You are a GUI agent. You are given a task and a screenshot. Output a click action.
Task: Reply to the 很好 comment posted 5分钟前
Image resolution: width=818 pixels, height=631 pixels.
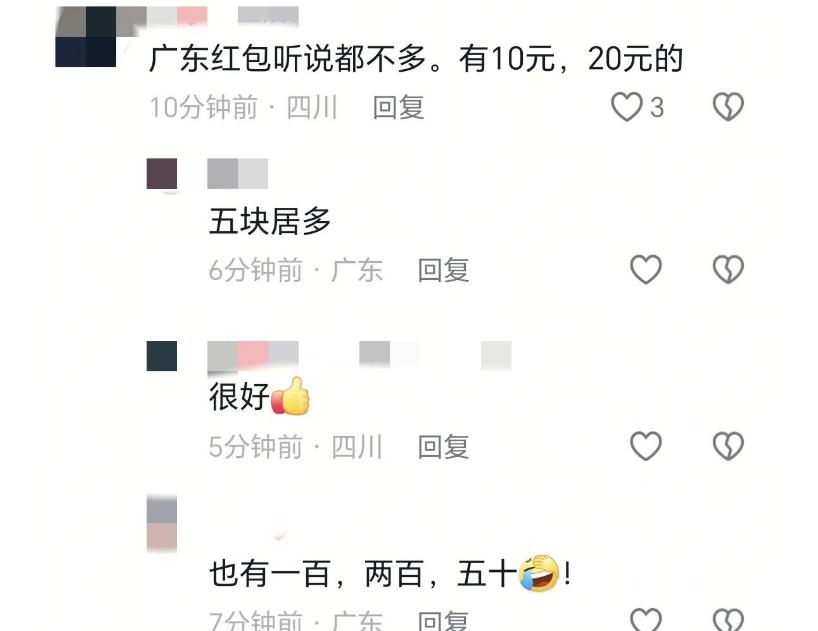tap(443, 447)
